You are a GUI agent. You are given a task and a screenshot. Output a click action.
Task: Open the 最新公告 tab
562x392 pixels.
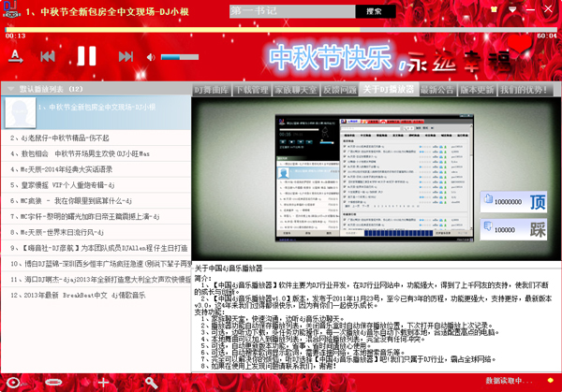pyautogui.click(x=437, y=90)
